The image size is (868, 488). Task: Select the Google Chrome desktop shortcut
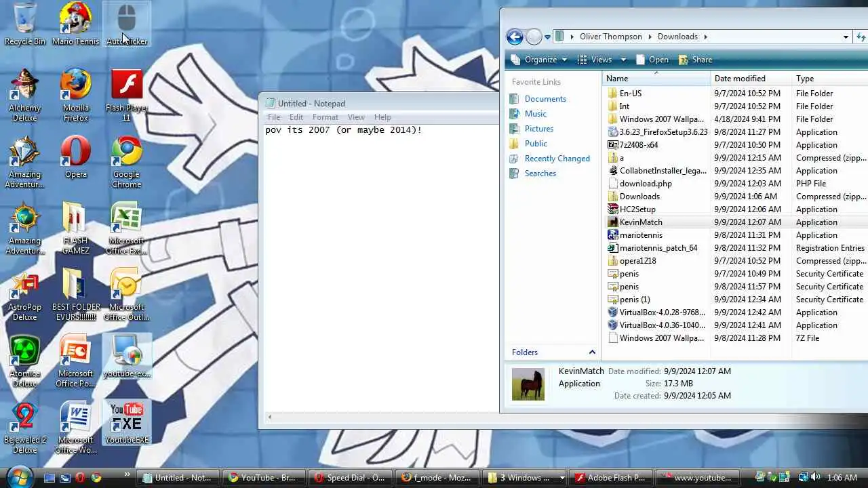pos(127,161)
